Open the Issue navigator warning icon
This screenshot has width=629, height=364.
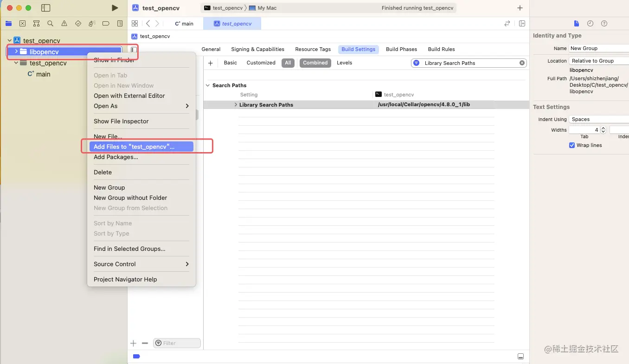click(64, 24)
